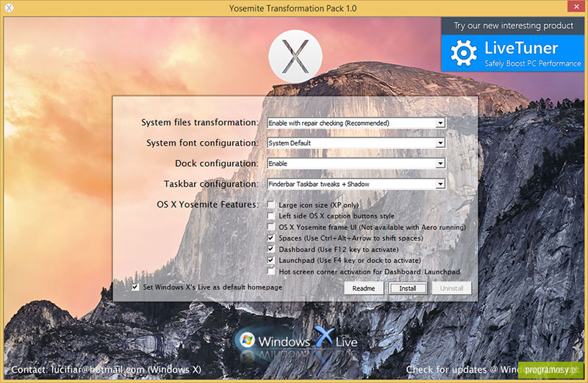Click the Install button
Image resolution: width=588 pixels, height=383 pixels.
point(408,288)
